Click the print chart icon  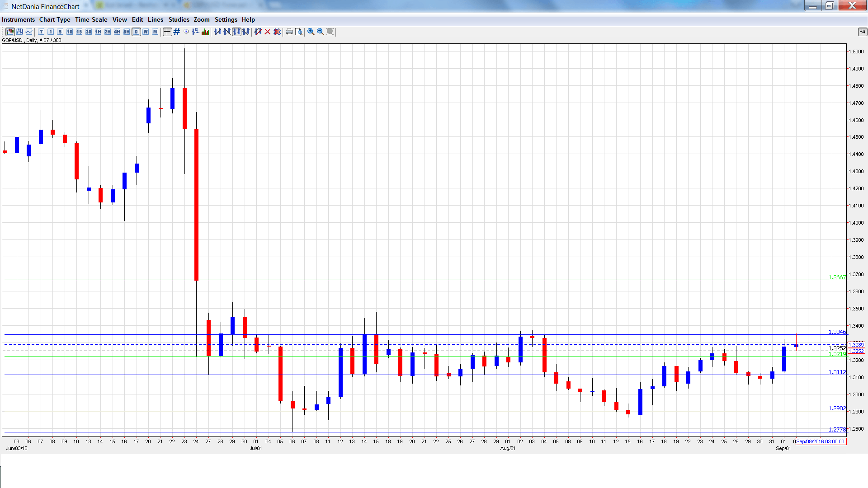pyautogui.click(x=289, y=32)
